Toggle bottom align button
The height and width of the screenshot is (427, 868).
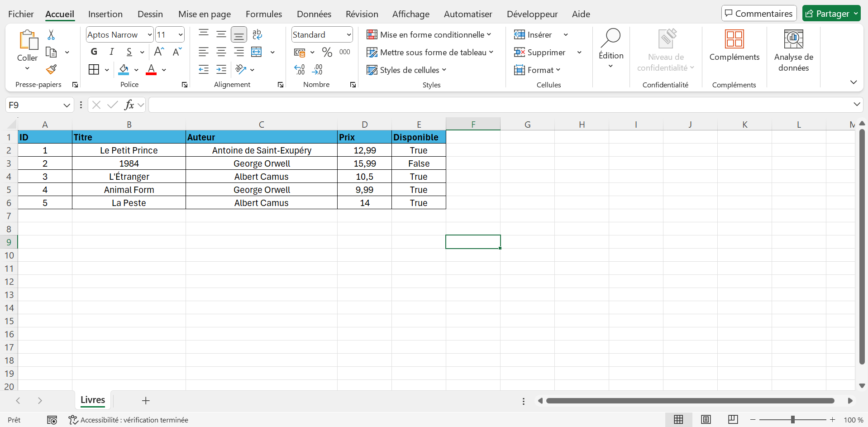pos(239,34)
